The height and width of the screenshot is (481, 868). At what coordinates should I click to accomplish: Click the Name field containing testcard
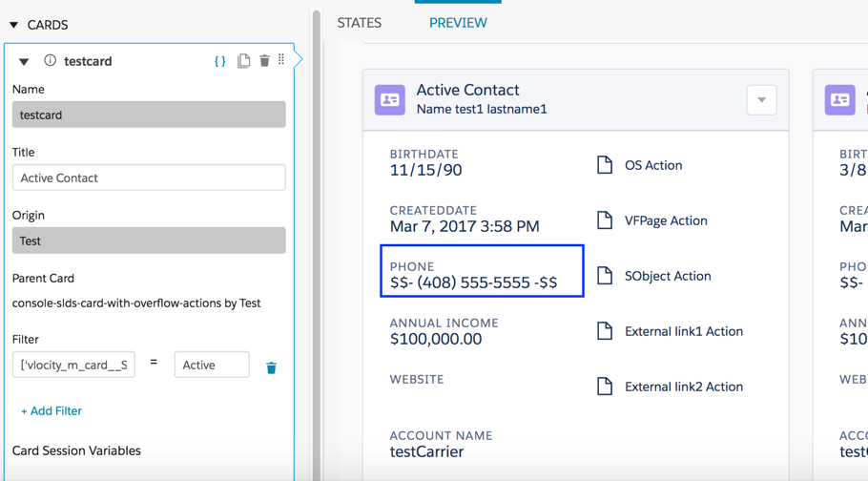(x=149, y=115)
